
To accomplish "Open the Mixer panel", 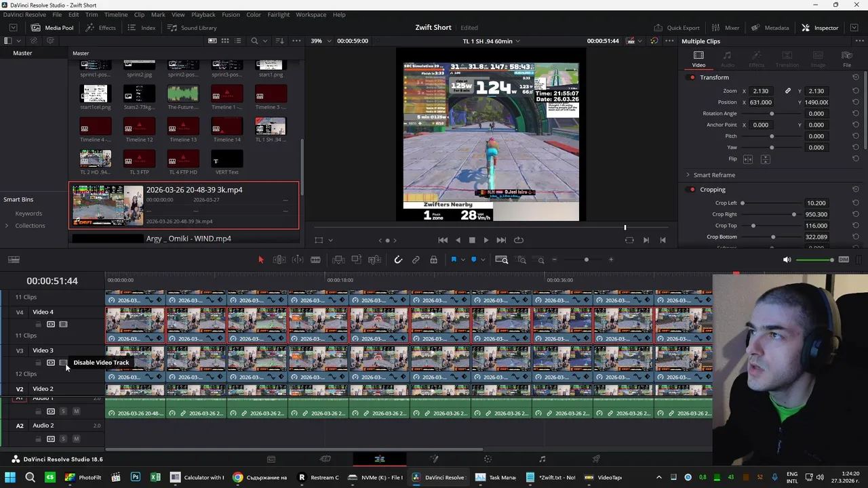I will click(726, 28).
